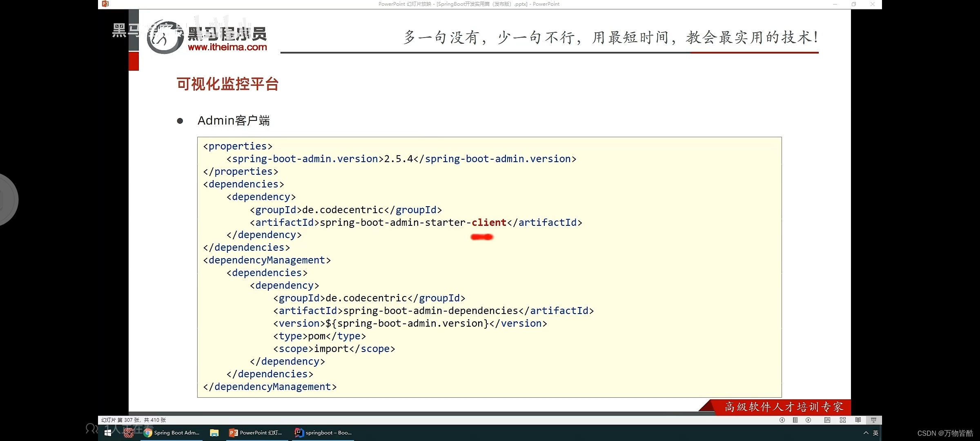
Task: Open the Windows Start menu
Action: (108, 433)
